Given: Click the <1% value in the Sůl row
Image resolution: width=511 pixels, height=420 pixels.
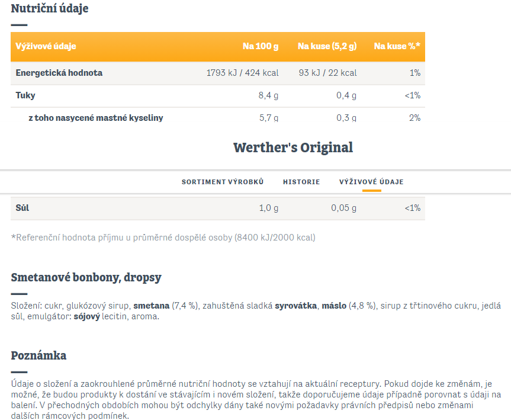Looking at the screenshot, I should coord(413,208).
